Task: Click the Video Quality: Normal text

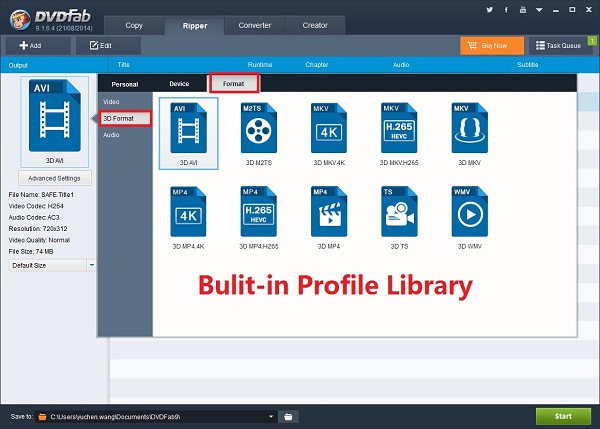Action: pos(39,240)
